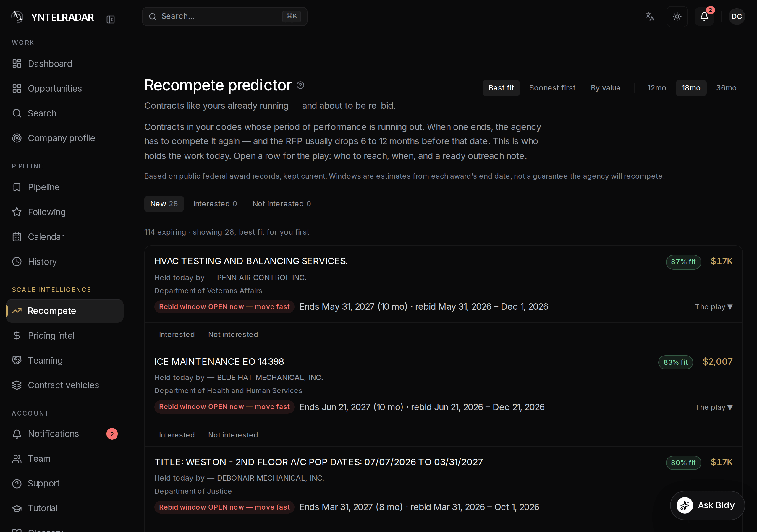Click the Calendar icon in sidebar
757x532 pixels.
(x=17, y=237)
